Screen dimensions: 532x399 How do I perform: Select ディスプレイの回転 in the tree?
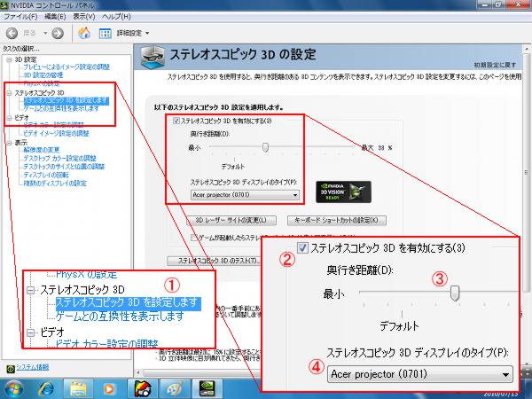tap(46, 175)
